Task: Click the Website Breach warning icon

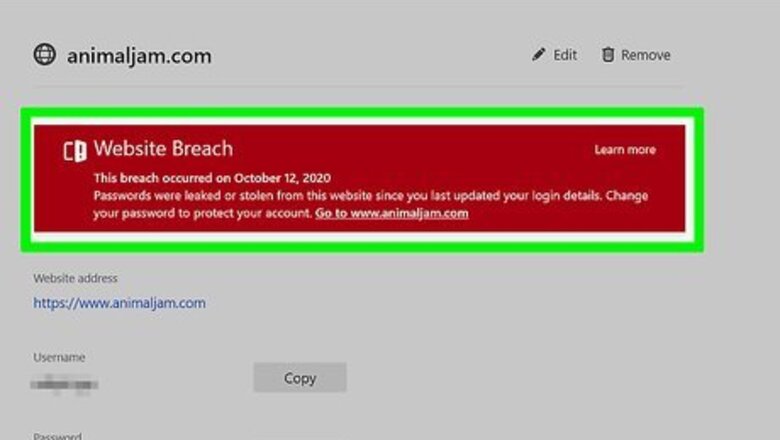Action: point(75,150)
